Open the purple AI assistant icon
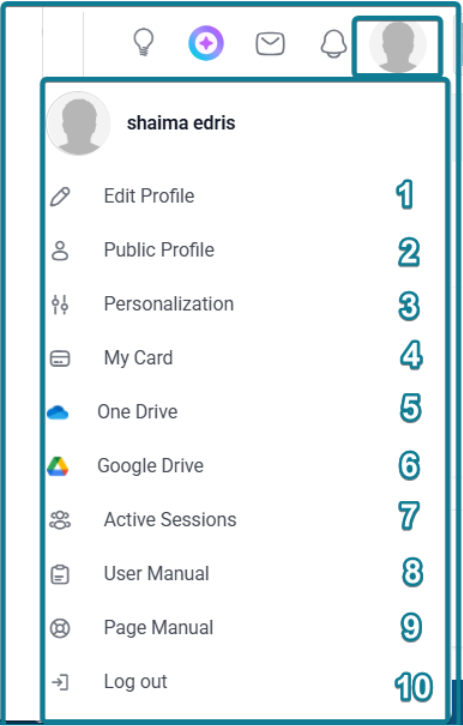This screenshot has height=726, width=463. 206,43
